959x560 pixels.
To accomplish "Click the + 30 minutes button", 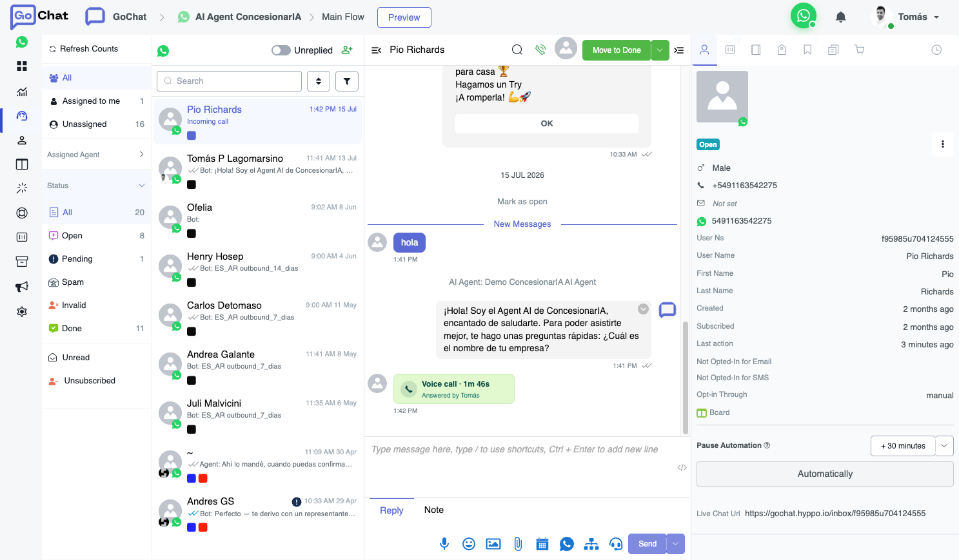I will [x=903, y=446].
